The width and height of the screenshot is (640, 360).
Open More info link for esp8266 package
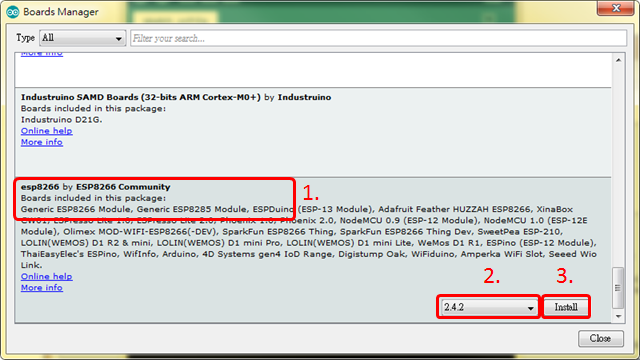tap(42, 288)
